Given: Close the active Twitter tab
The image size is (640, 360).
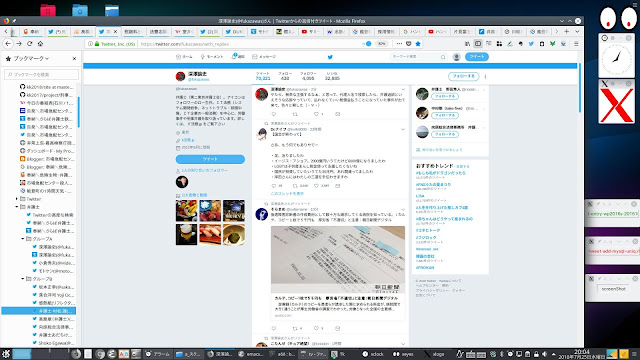Looking at the screenshot, I should click(x=116, y=31).
